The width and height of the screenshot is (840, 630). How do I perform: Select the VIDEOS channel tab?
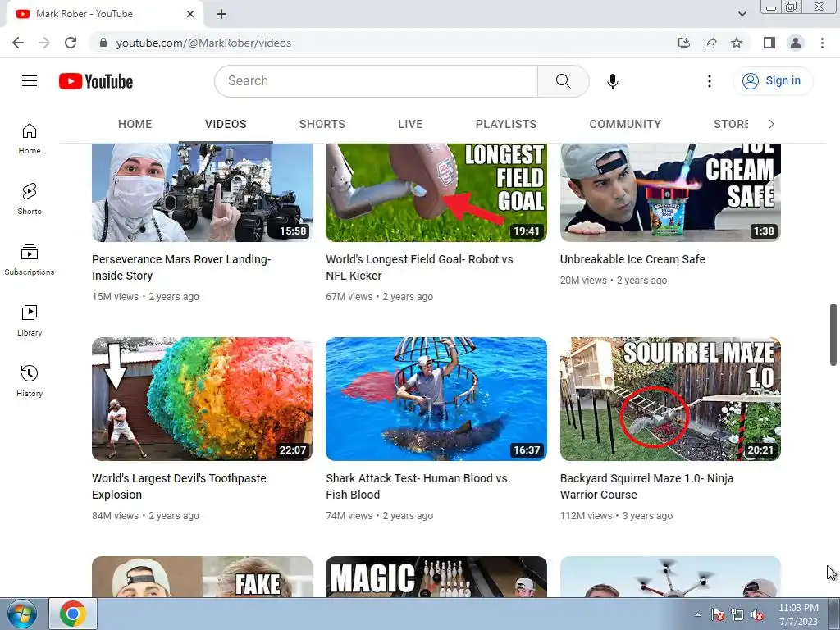tap(226, 124)
